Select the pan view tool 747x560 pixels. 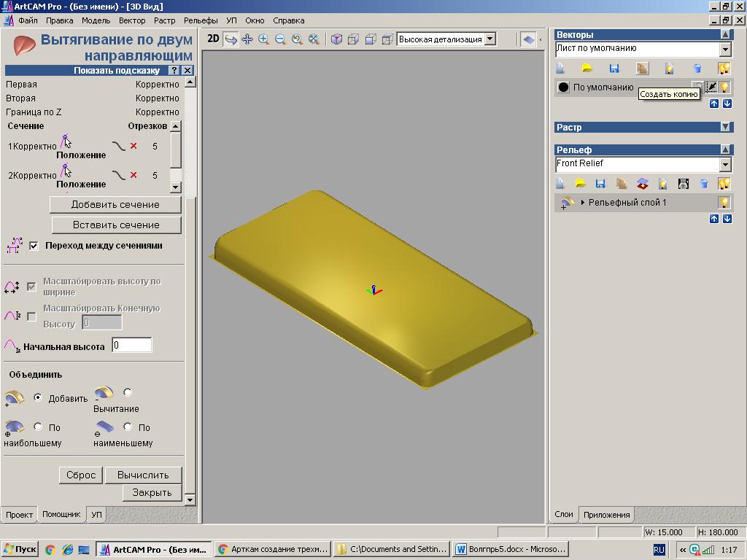(x=247, y=39)
